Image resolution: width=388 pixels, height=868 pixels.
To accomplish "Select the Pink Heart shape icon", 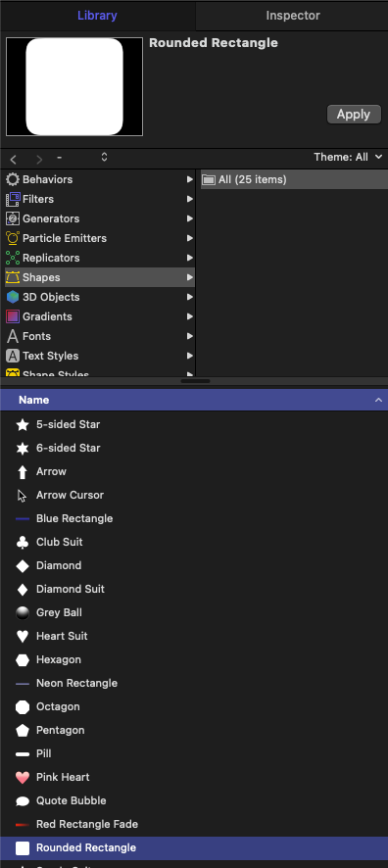I will click(x=23, y=777).
